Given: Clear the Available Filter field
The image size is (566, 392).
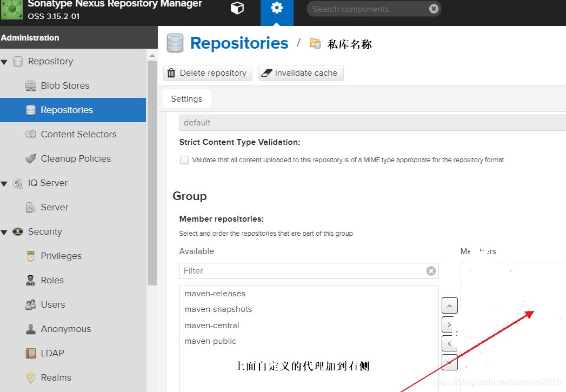Looking at the screenshot, I should click(431, 271).
